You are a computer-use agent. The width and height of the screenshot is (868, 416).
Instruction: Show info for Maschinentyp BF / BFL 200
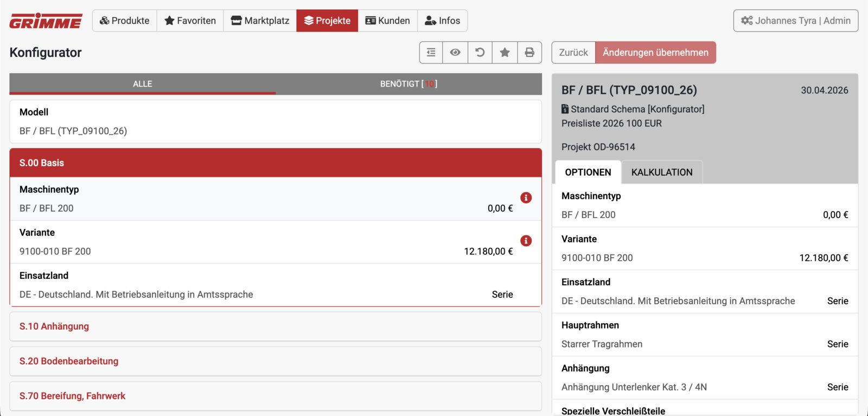pos(526,197)
